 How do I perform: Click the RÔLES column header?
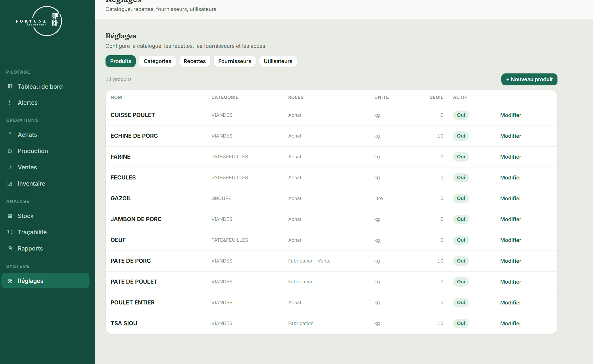[x=296, y=97]
